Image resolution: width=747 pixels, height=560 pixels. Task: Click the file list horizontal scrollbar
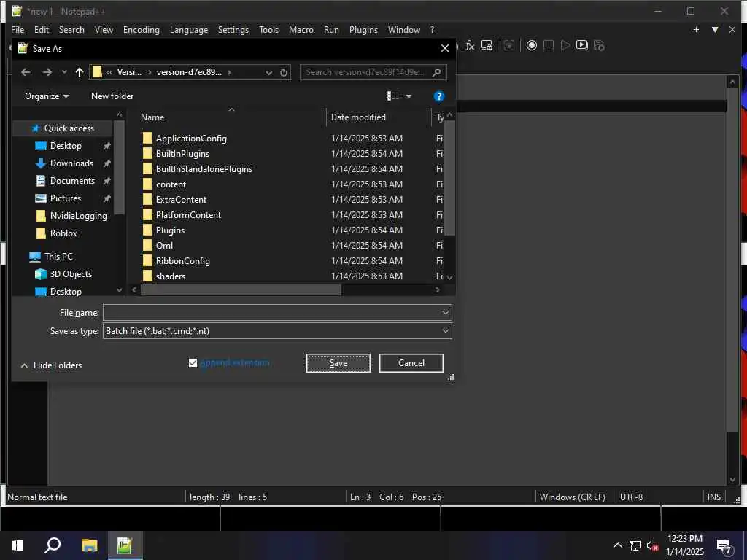241,290
